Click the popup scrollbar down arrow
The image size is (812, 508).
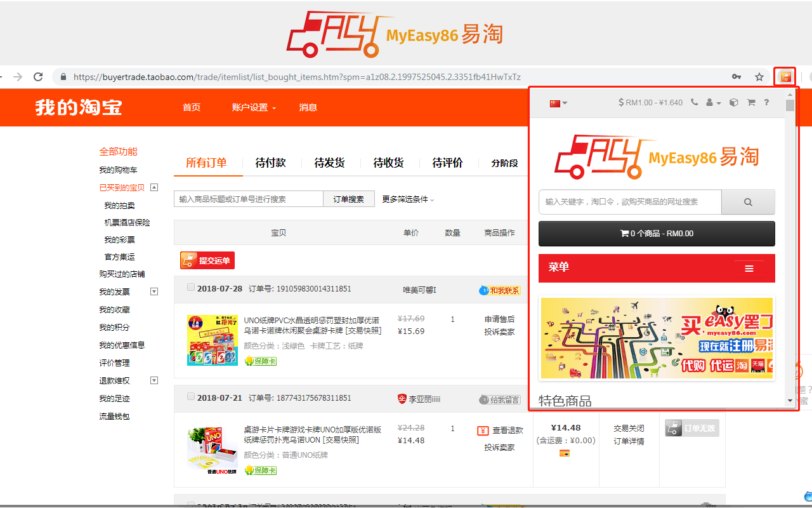click(x=790, y=401)
